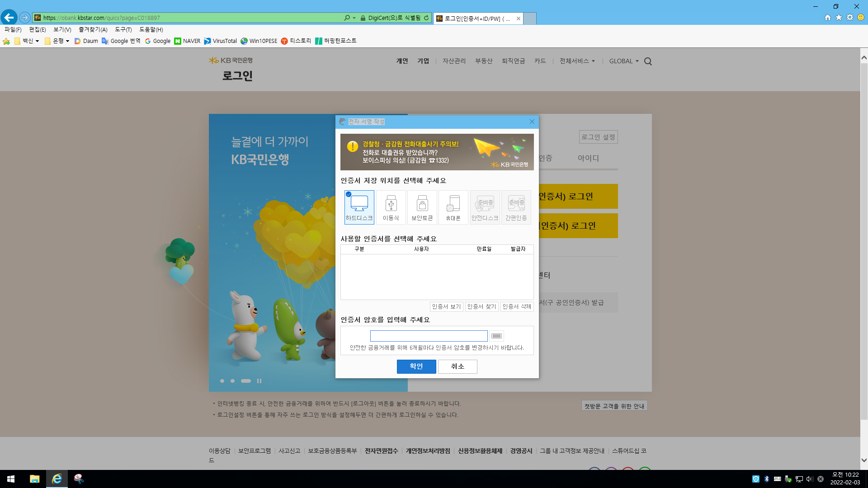Viewport: 868px width, 488px height.
Task: Expand the 전체서비스 dropdown menu
Action: click(x=577, y=61)
